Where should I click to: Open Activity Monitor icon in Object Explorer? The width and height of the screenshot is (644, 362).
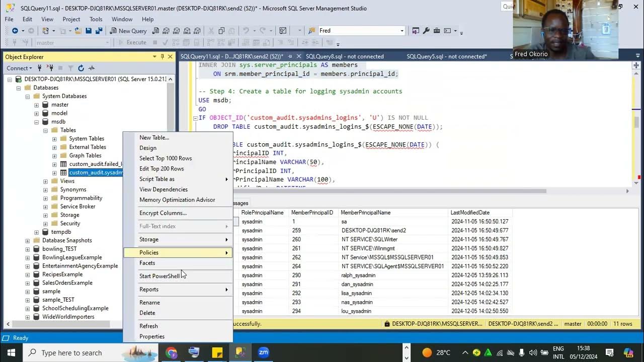pyautogui.click(x=92, y=68)
